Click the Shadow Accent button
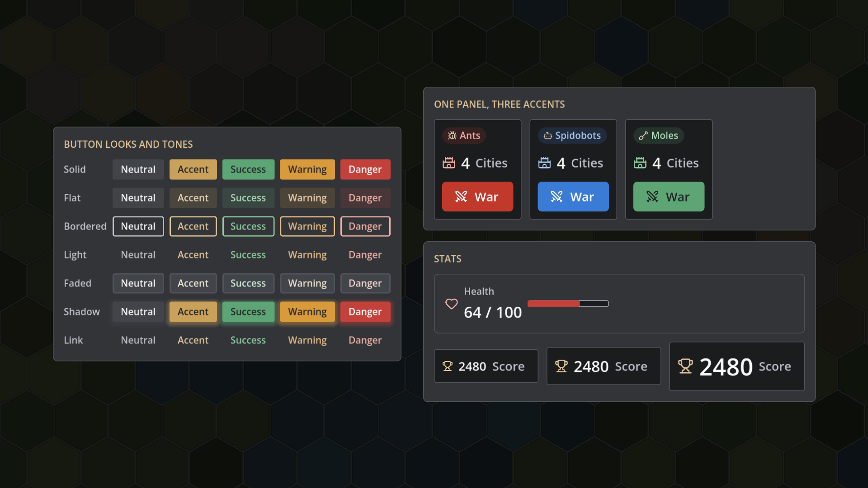 point(193,312)
